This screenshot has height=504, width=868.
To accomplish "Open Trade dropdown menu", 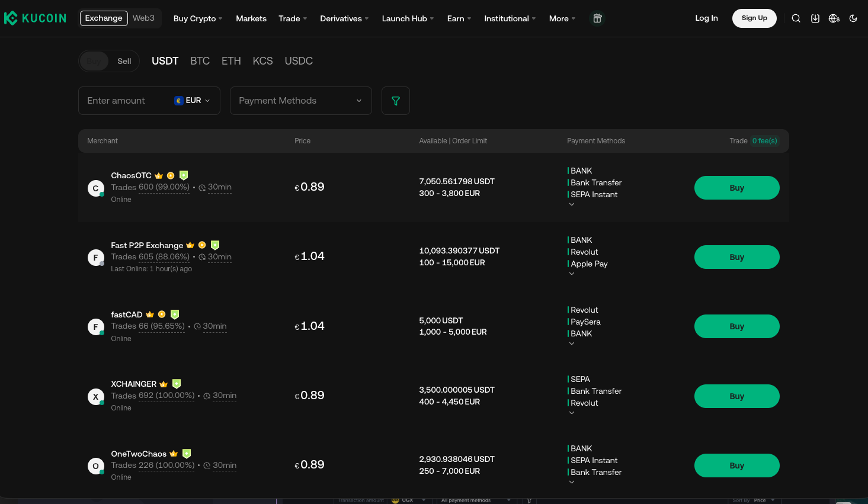I will pos(293,18).
